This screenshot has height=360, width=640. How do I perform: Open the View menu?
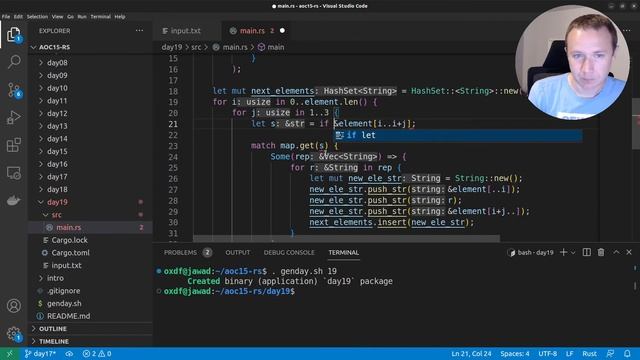pyautogui.click(x=57, y=17)
